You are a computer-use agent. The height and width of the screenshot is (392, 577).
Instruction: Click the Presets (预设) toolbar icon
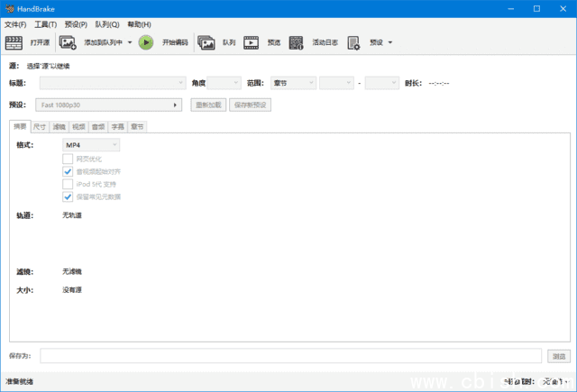coord(353,42)
